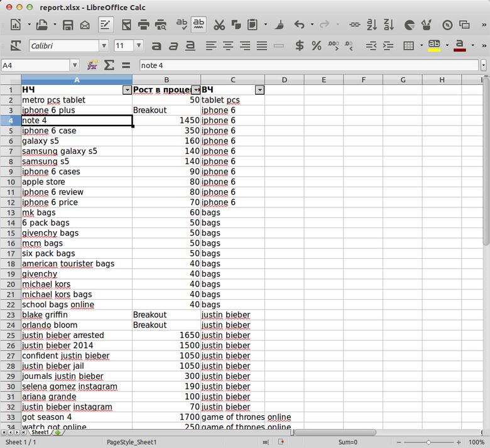
Task: Toggle underline formatting
Action: (x=190, y=46)
